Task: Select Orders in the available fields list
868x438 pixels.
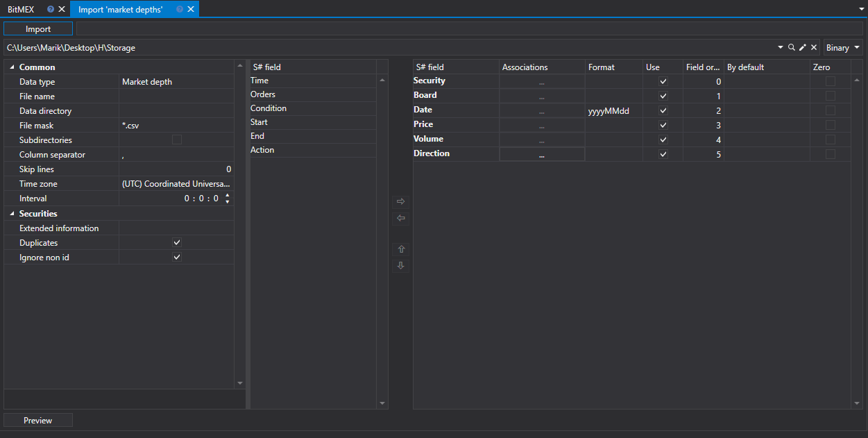Action: [x=312, y=94]
